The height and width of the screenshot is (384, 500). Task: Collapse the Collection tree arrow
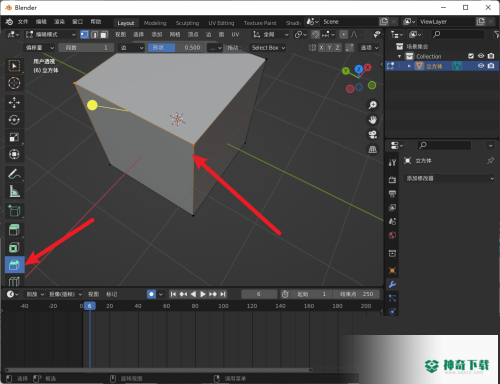click(x=399, y=56)
